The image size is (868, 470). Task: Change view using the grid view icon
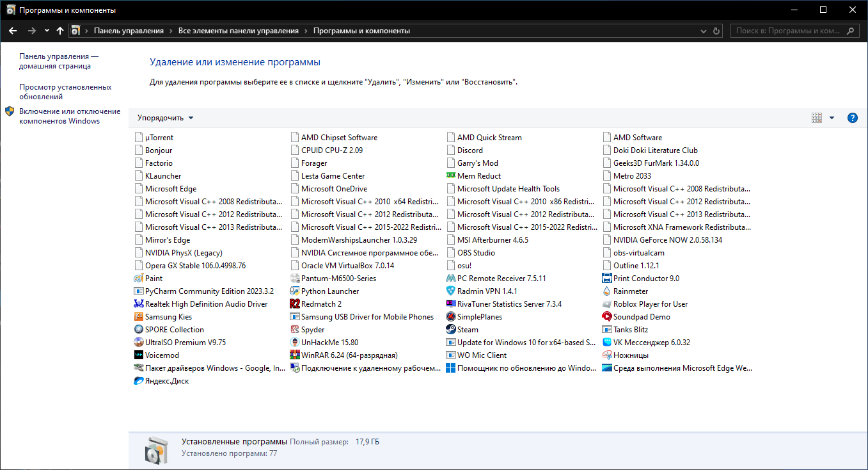pyautogui.click(x=816, y=118)
